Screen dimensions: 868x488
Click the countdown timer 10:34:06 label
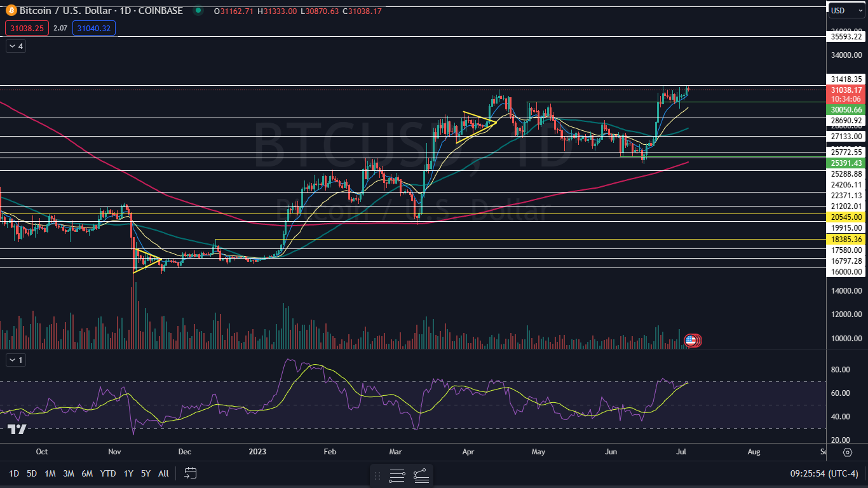tap(847, 99)
